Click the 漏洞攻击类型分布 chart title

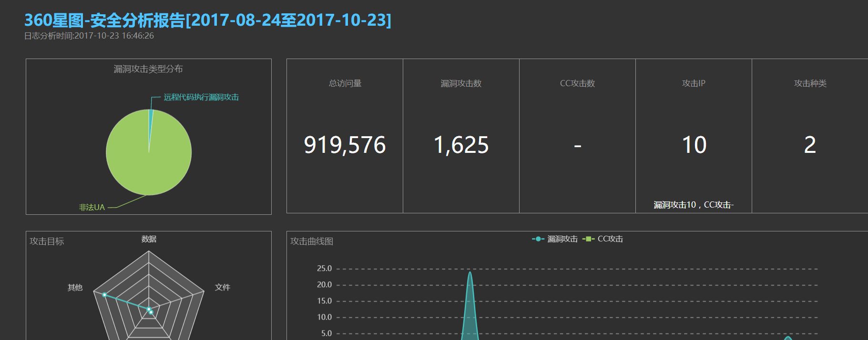148,69
